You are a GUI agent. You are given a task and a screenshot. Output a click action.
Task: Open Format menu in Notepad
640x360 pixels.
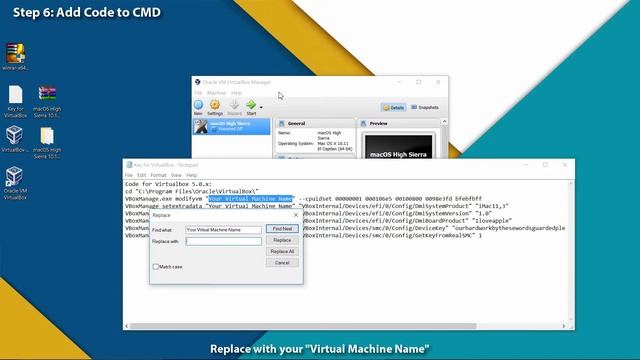click(158, 175)
